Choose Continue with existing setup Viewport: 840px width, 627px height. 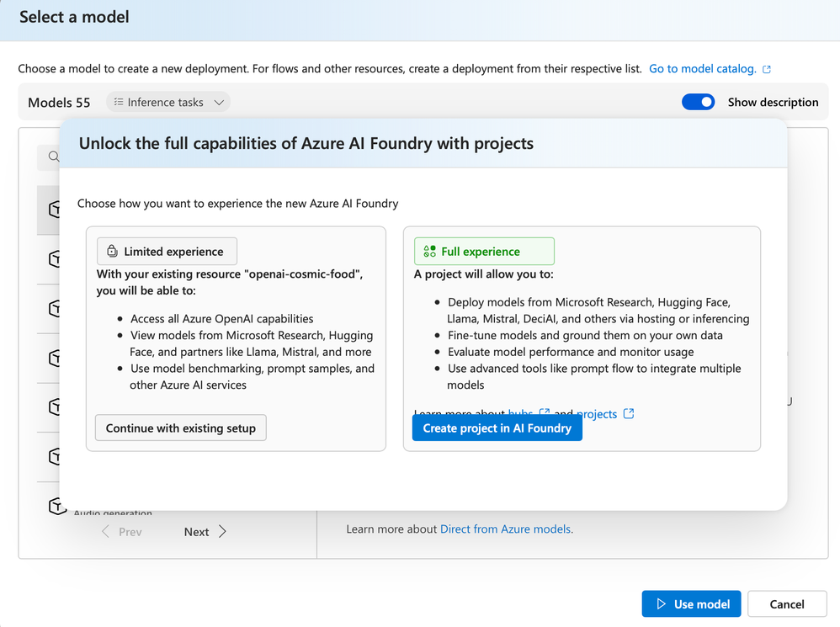(x=181, y=428)
